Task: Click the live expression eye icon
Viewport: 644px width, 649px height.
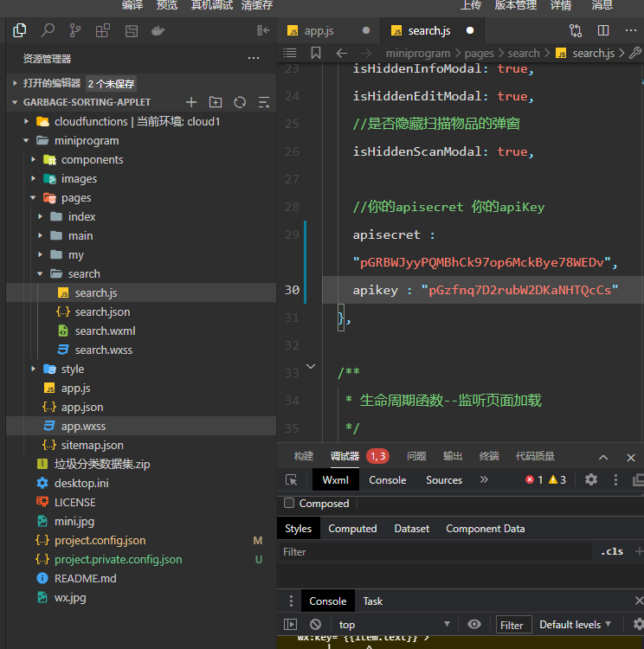Action: (x=474, y=624)
